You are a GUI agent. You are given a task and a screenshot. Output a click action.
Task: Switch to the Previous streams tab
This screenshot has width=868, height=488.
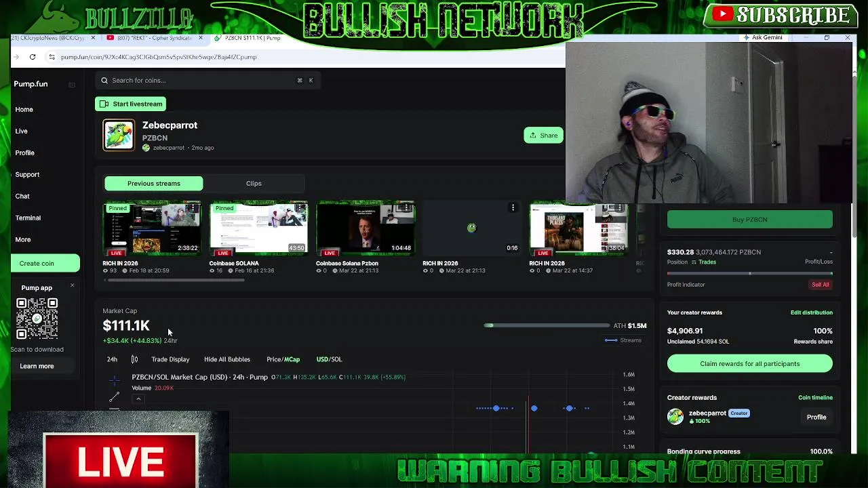[154, 184]
